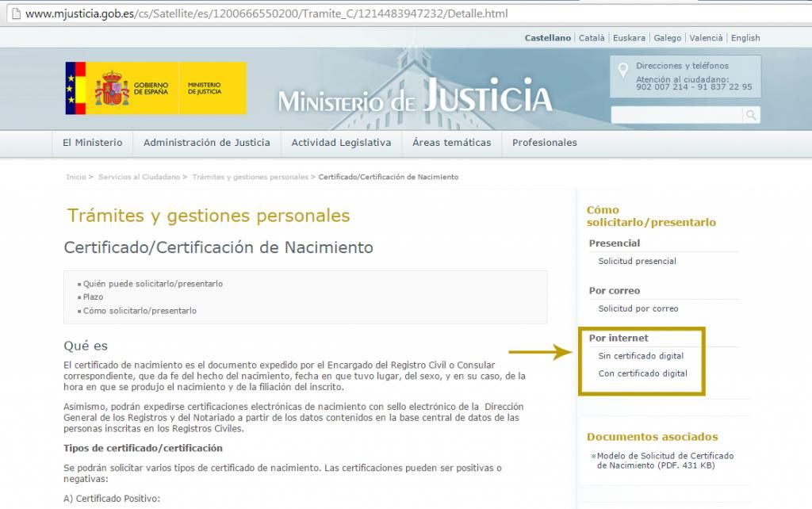This screenshot has width=812, height=509.
Task: Switch language to Castellano
Action: (547, 38)
